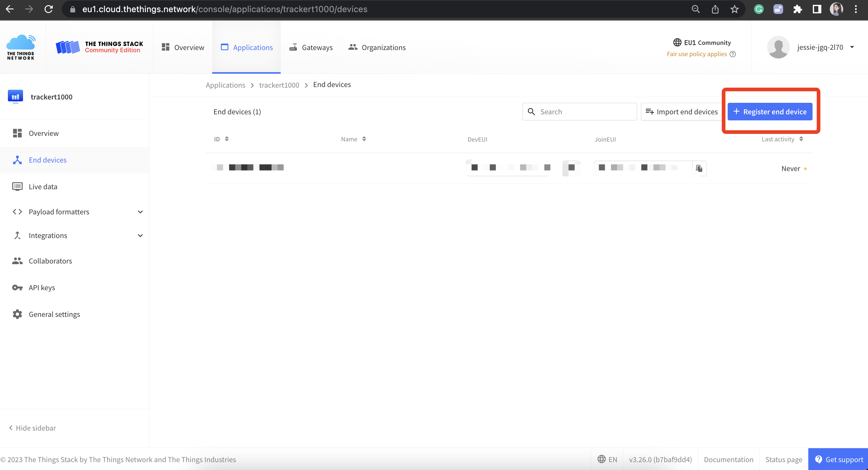The image size is (868, 470).
Task: Expand Payload formatters submenu
Action: [140, 212]
